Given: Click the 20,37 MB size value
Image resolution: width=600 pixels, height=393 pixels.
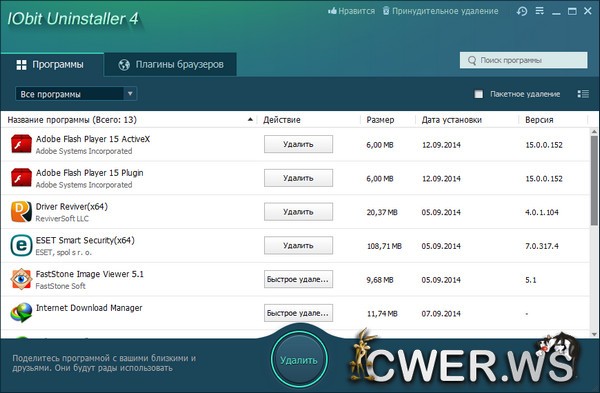Looking at the screenshot, I should 382,212.
